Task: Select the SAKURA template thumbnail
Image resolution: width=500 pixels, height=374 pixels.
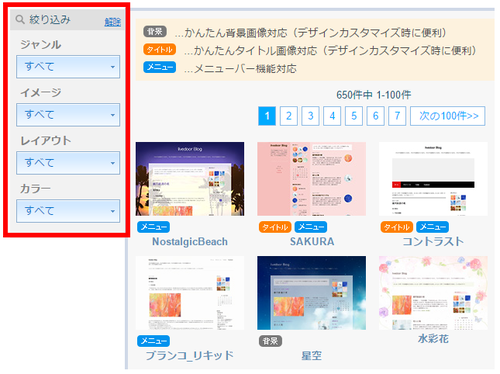Action: pyautogui.click(x=312, y=179)
